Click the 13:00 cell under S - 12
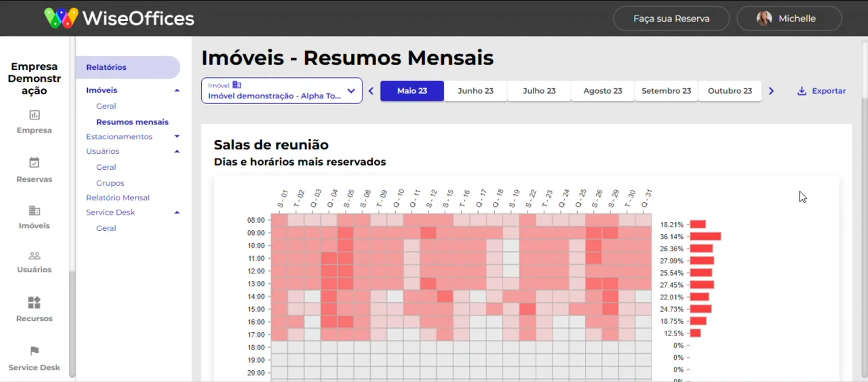 [x=428, y=284]
